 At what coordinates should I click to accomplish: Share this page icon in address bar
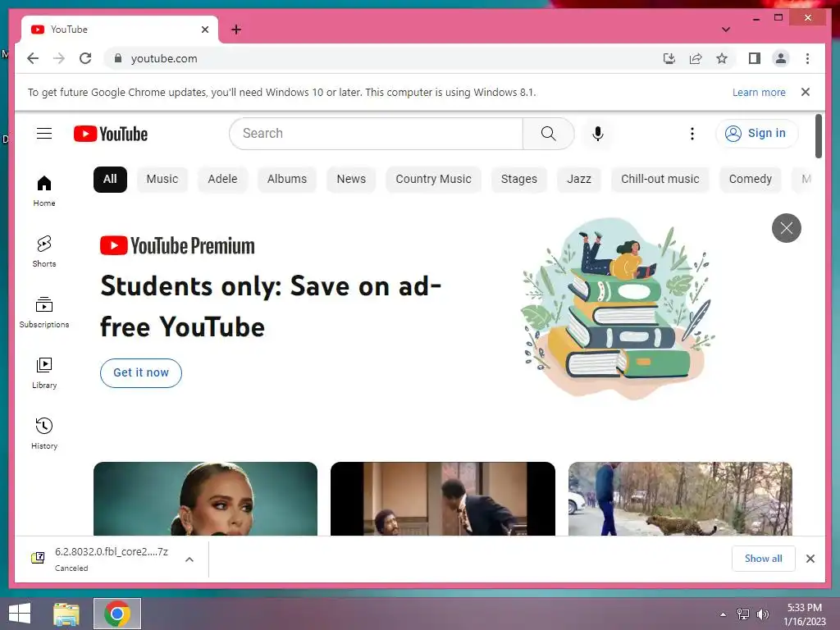pos(696,58)
